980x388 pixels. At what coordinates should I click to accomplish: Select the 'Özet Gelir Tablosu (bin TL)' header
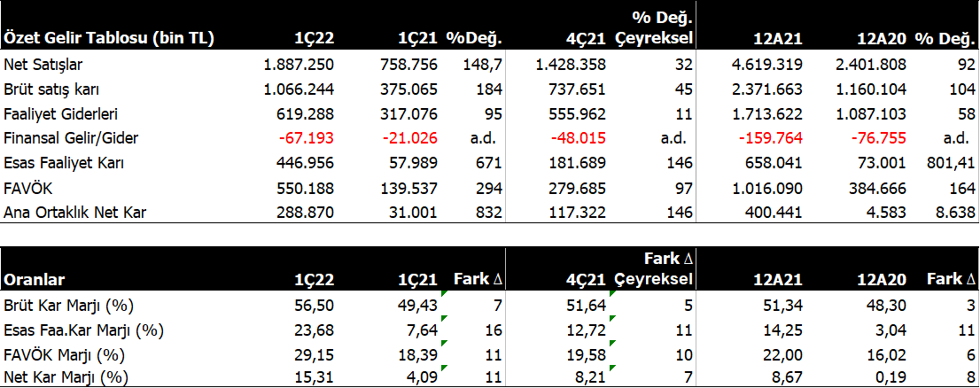coord(109,39)
